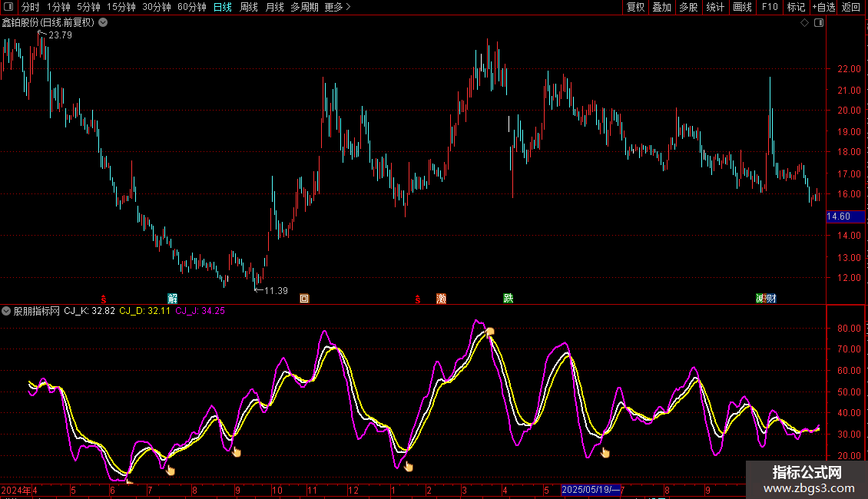Toggle 复权 price adjustment

(x=635, y=7)
